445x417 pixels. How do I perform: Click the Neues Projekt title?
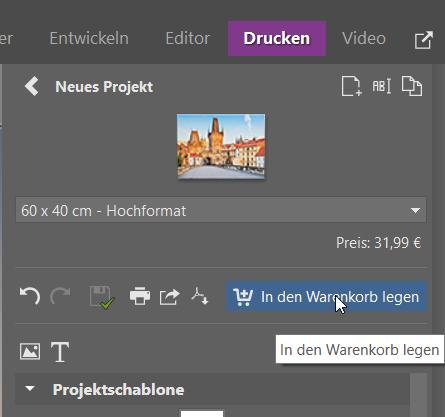pyautogui.click(x=104, y=87)
